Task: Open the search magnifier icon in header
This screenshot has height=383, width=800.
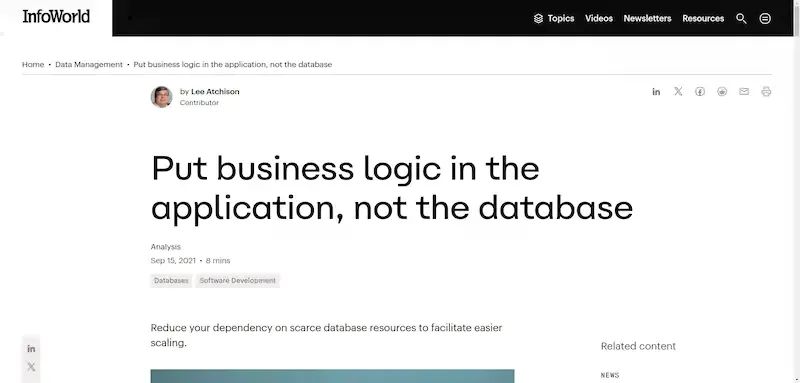Action: 741,18
